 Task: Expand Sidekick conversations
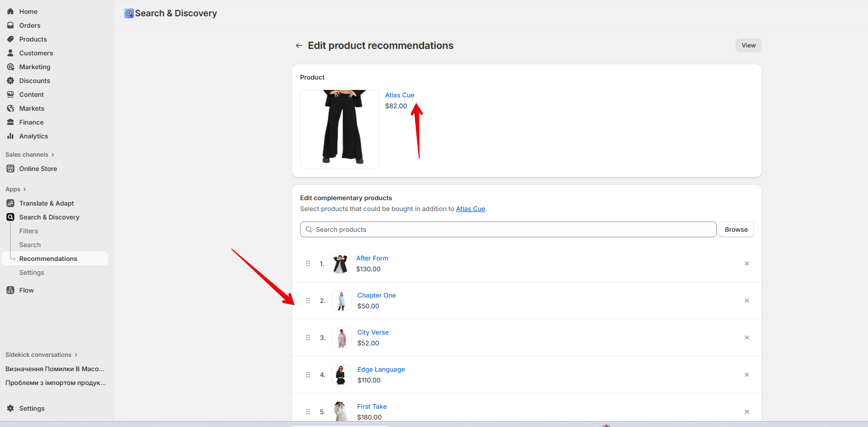click(42, 355)
